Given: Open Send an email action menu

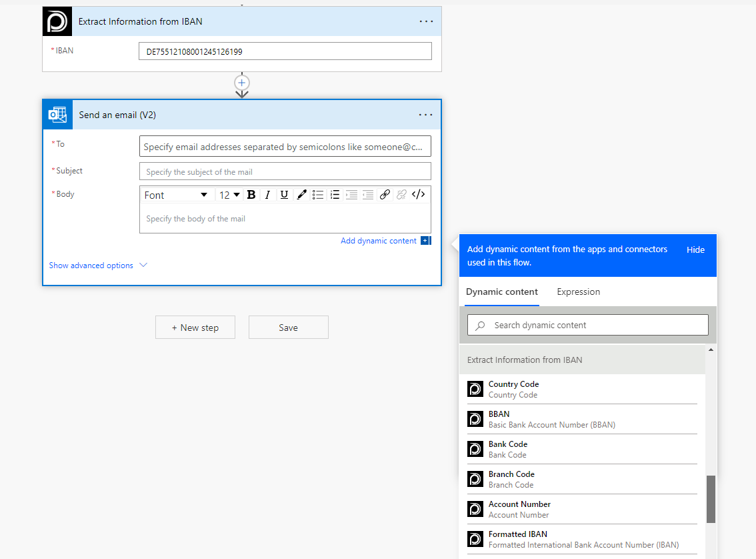Looking at the screenshot, I should [426, 115].
